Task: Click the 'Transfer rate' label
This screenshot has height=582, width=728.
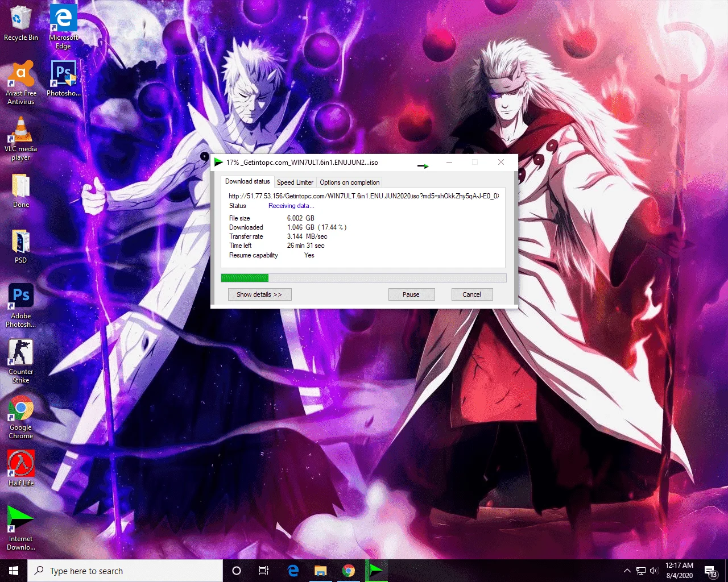Action: 246,236
